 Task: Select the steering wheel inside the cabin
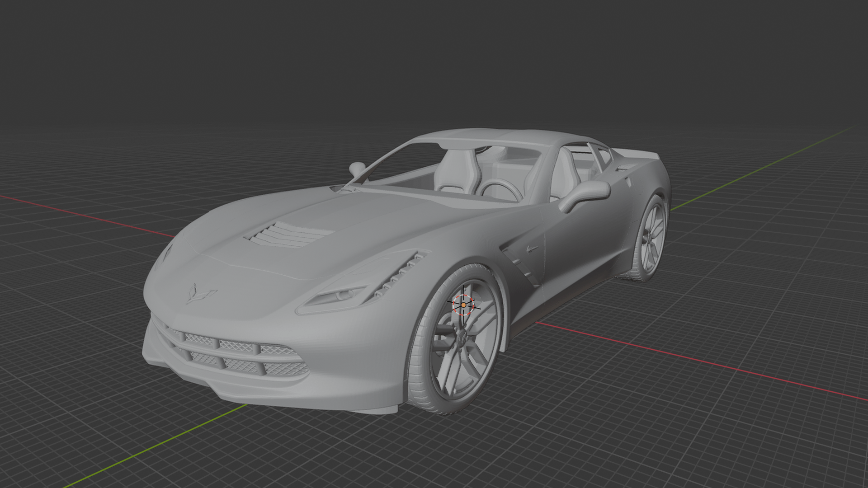pos(500,190)
